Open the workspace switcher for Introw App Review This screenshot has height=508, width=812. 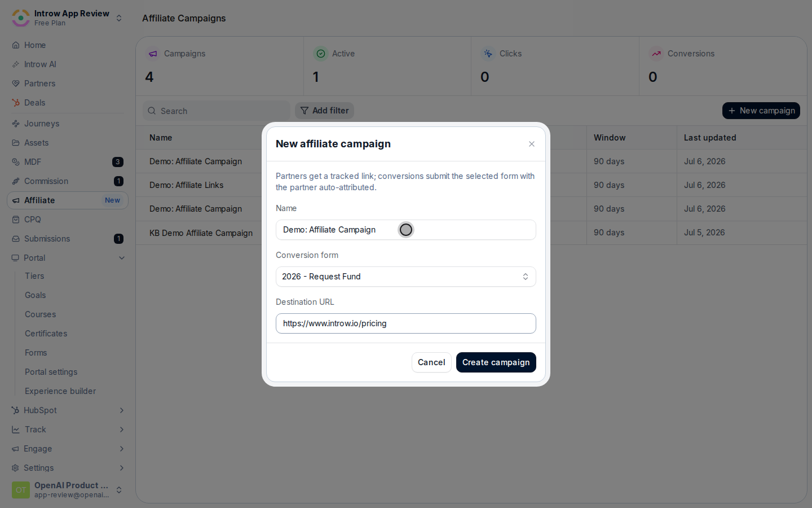[x=119, y=18]
